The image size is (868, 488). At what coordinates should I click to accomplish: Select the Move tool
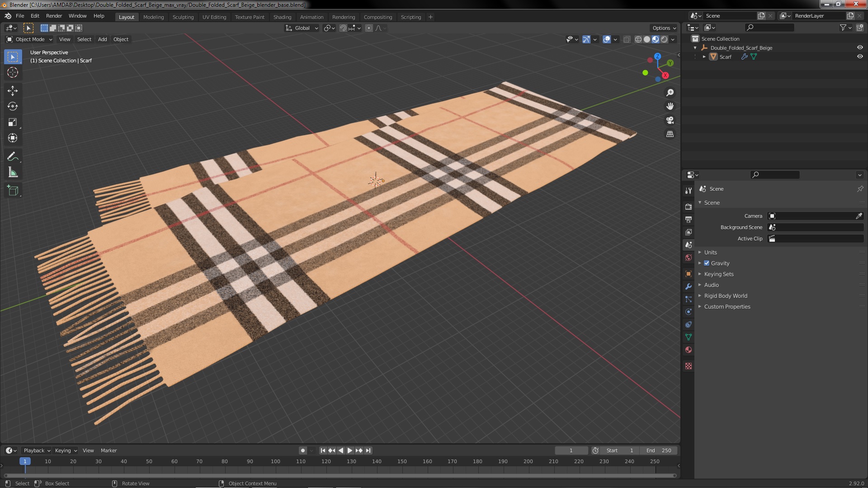pyautogui.click(x=13, y=91)
